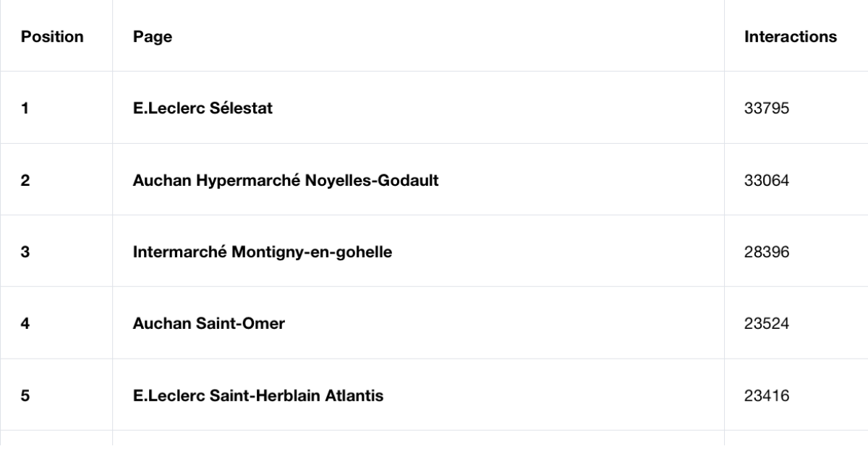Viewport: 868px width, 454px height.
Task: Click interactions value 23524
Action: click(766, 324)
